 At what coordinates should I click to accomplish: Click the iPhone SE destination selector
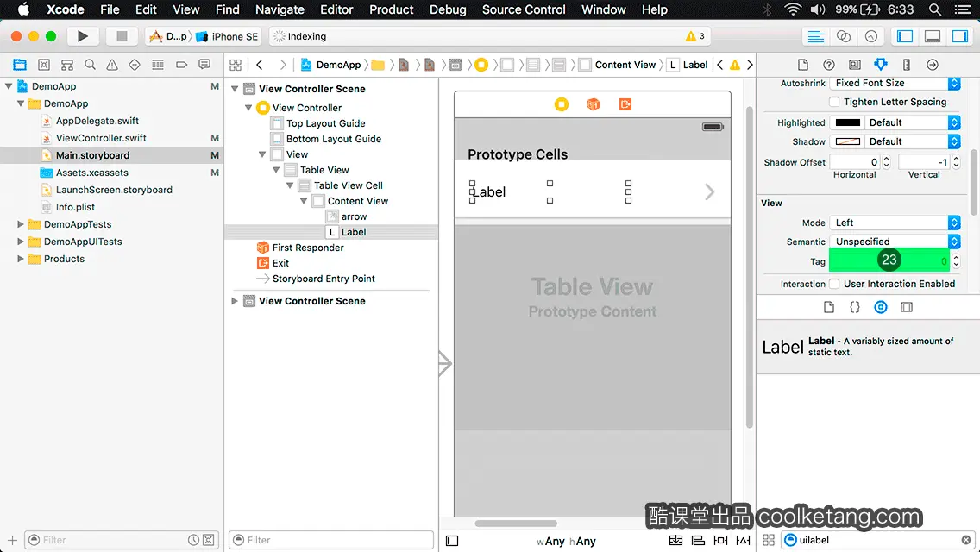228,36
